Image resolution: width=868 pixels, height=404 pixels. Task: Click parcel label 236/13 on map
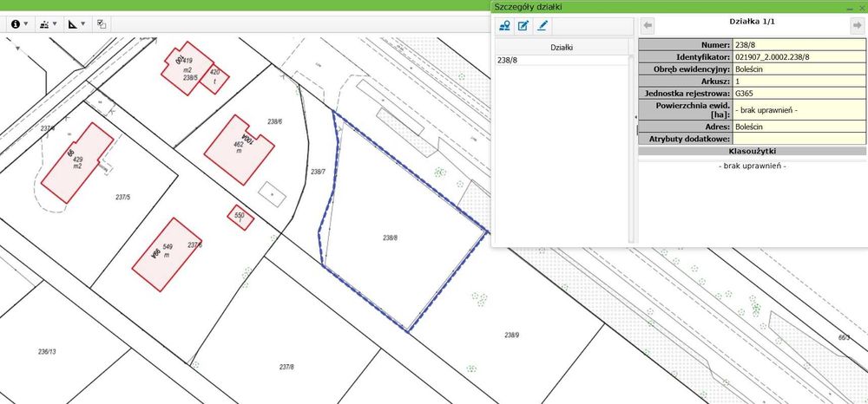click(x=47, y=351)
